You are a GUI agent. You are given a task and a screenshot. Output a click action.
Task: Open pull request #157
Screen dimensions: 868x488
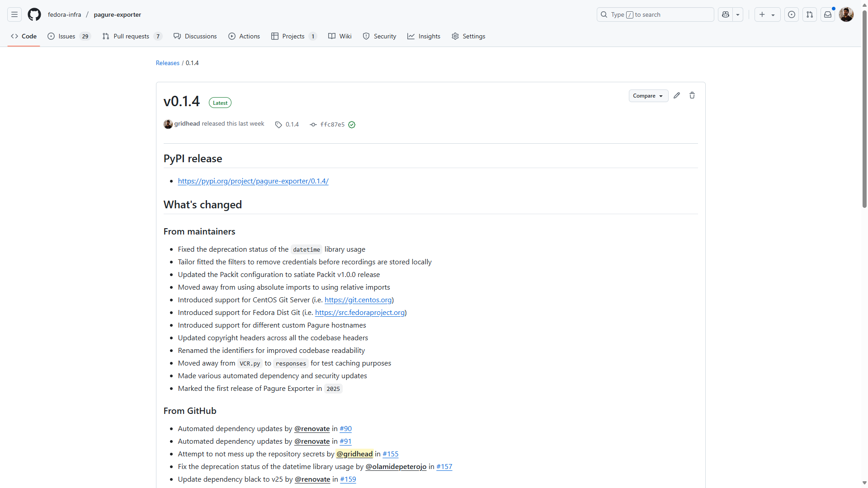click(444, 466)
